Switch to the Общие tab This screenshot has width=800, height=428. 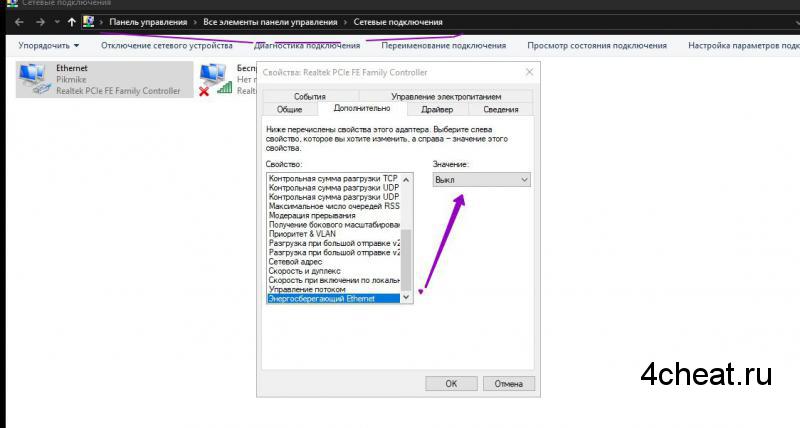click(289, 109)
